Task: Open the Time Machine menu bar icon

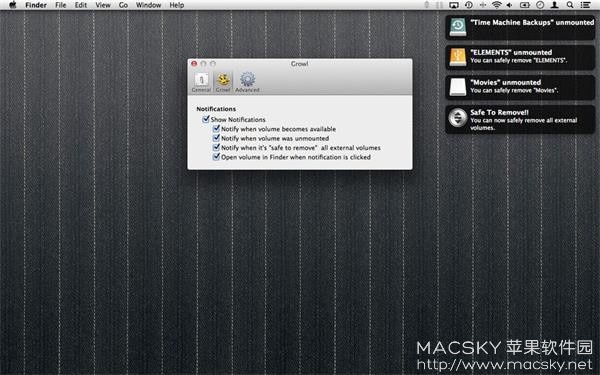Action: pyautogui.click(x=469, y=5)
